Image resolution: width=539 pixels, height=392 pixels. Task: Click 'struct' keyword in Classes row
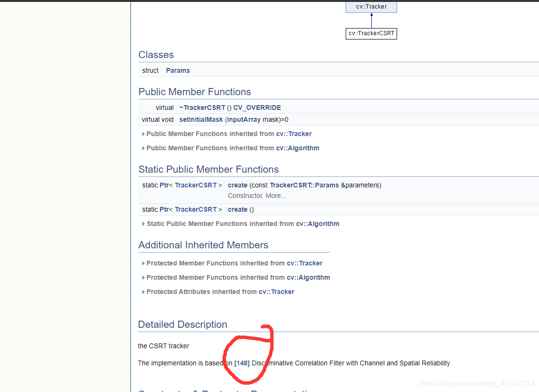(x=150, y=70)
